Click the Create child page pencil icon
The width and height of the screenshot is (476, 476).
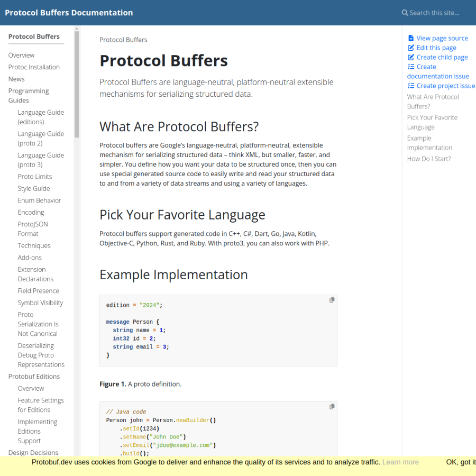tap(411, 57)
